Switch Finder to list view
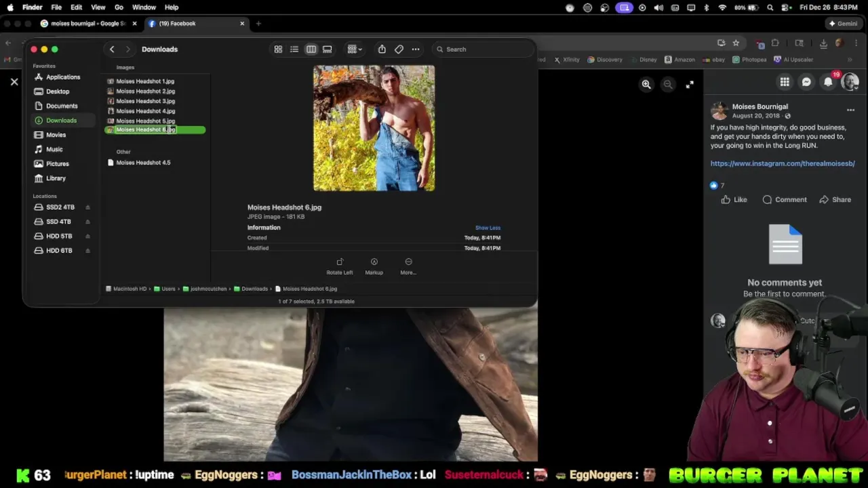This screenshot has width=868, height=488. click(x=294, y=49)
